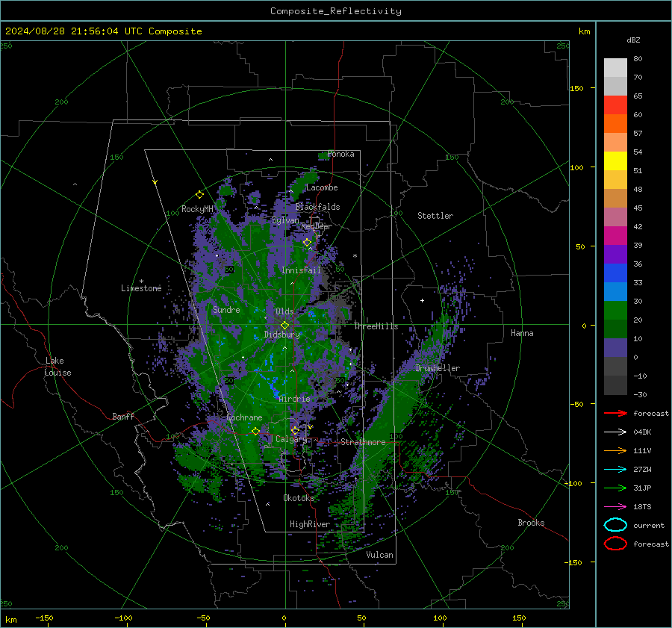Click the 'Hanna' city label
Screen dimensions: 672x628
(522, 333)
